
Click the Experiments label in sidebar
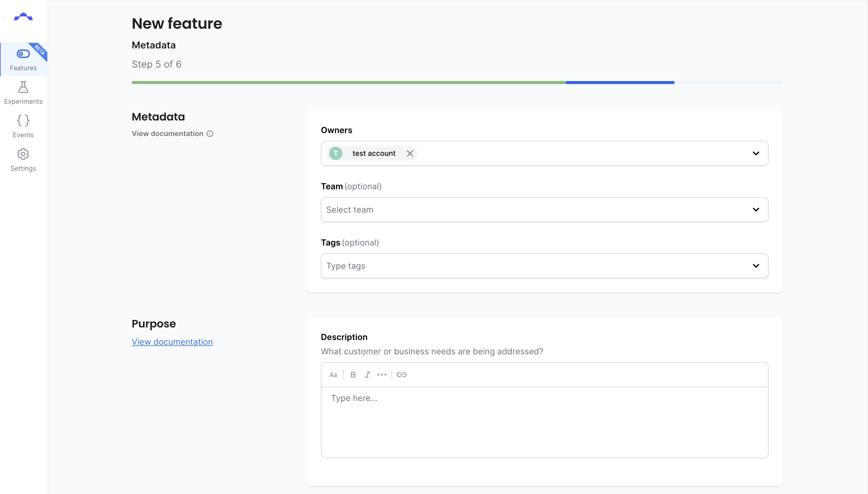click(23, 101)
